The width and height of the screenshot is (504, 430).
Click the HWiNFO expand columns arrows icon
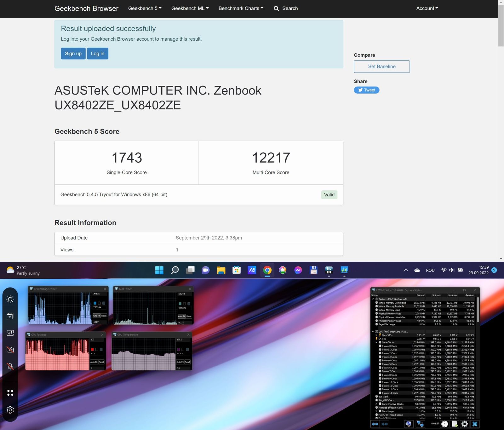tap(375, 424)
